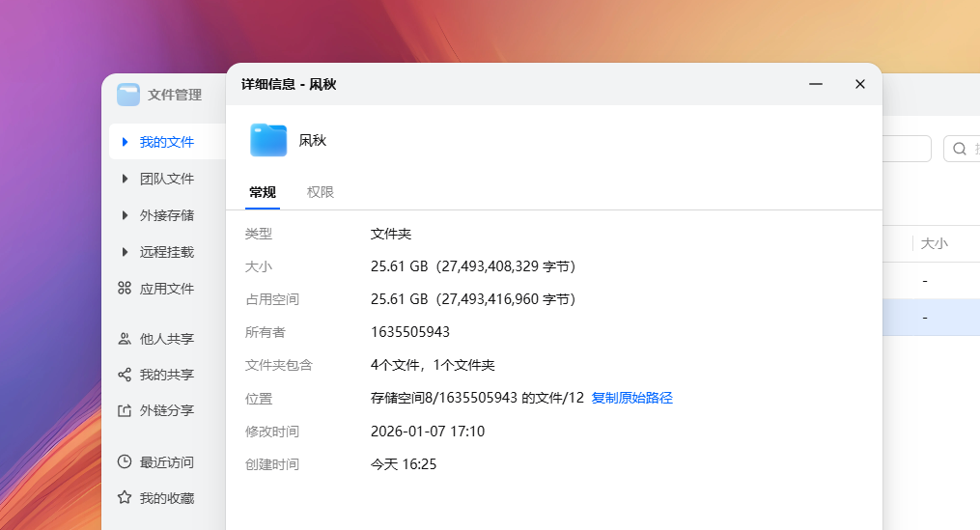
Task: Click the 外链分享 export icon
Action: [x=125, y=410]
